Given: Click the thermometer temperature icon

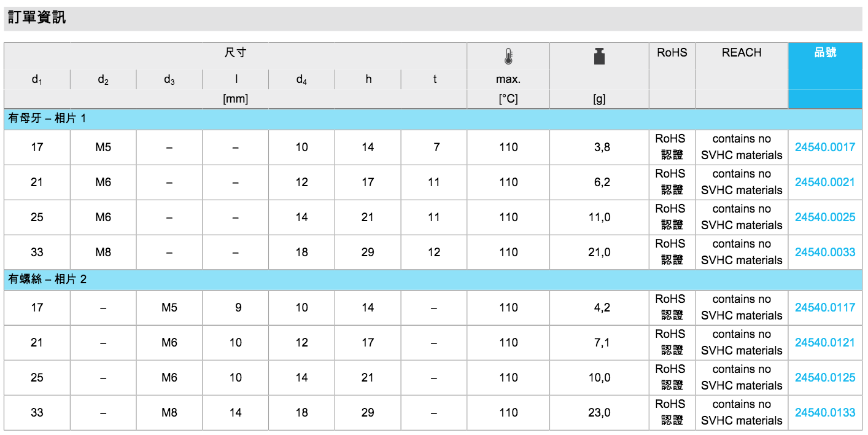Looking at the screenshot, I should (508, 57).
